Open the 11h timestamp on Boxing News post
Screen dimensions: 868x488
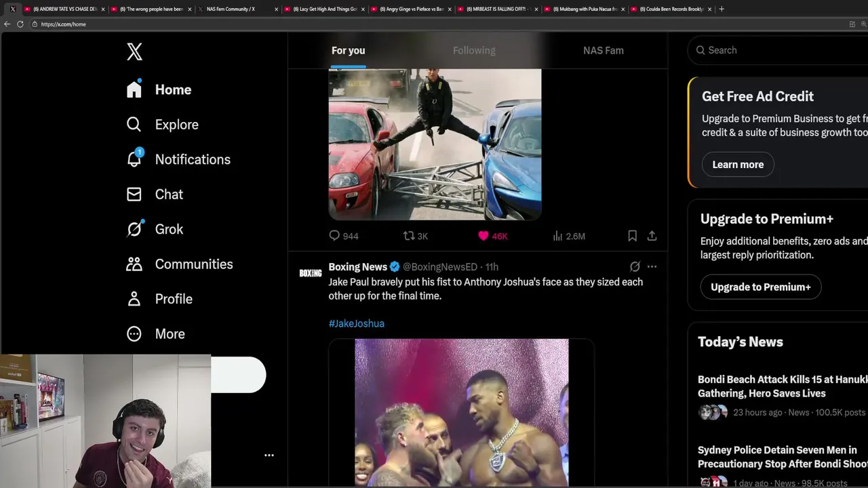(x=492, y=267)
